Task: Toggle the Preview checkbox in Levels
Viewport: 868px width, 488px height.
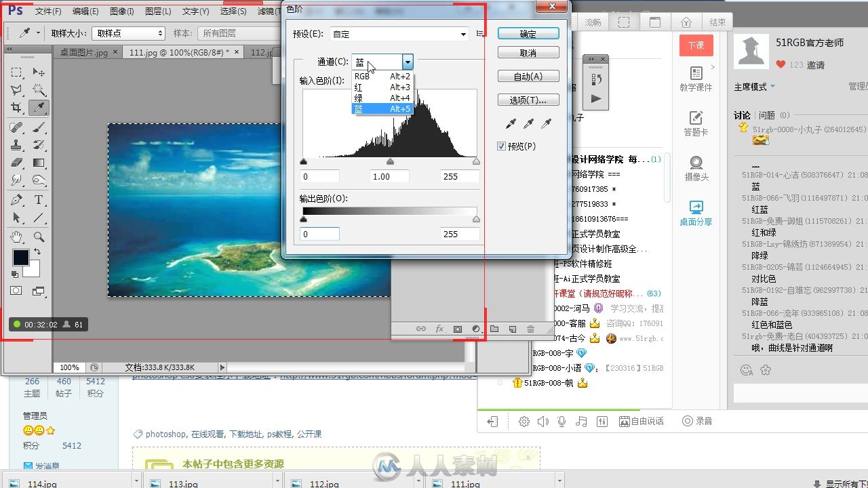Action: click(502, 146)
